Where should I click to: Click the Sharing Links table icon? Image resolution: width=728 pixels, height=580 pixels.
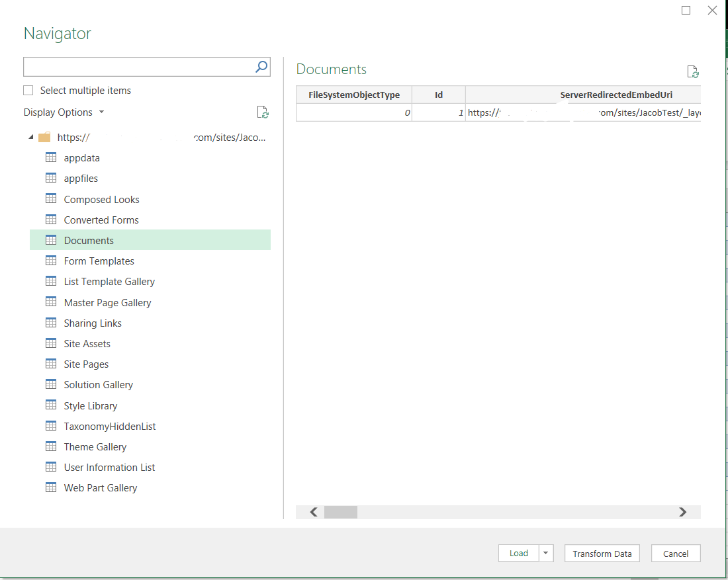point(51,323)
